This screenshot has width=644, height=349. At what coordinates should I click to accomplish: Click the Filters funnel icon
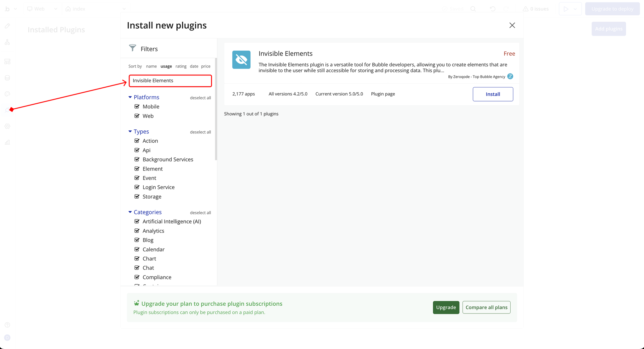pos(132,48)
